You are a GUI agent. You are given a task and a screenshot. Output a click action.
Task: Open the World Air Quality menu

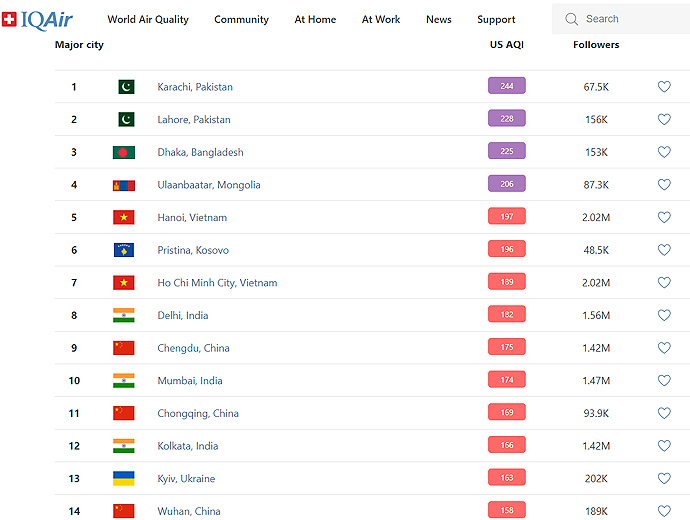(x=148, y=19)
